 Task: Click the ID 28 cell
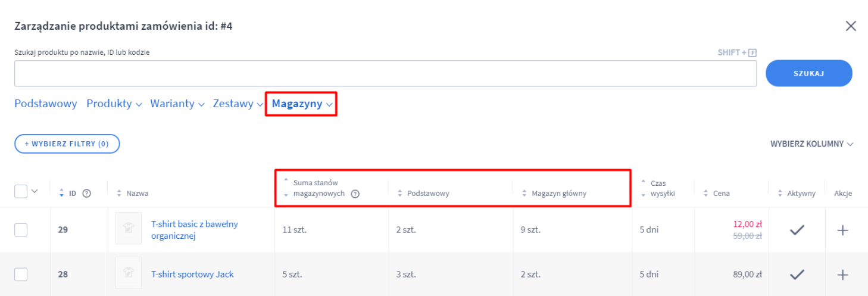[63, 275]
